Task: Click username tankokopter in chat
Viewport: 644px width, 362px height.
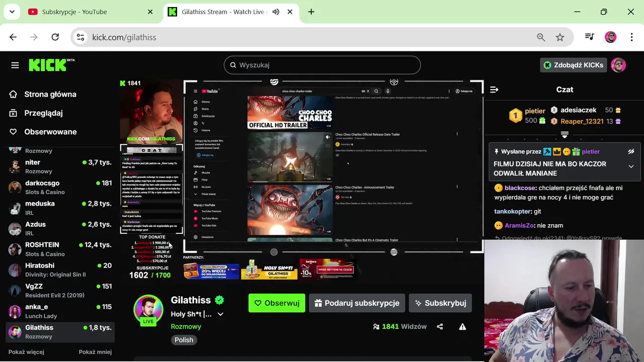Action: click(x=513, y=212)
